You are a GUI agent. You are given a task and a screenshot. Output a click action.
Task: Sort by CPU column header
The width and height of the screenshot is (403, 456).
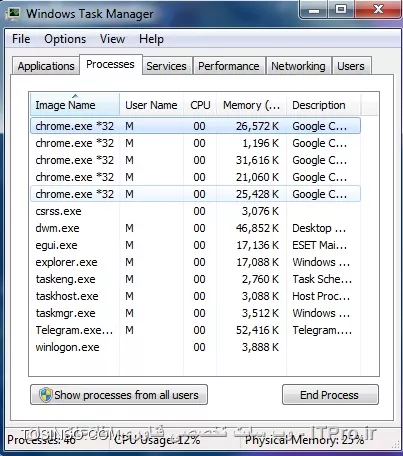pyautogui.click(x=200, y=105)
